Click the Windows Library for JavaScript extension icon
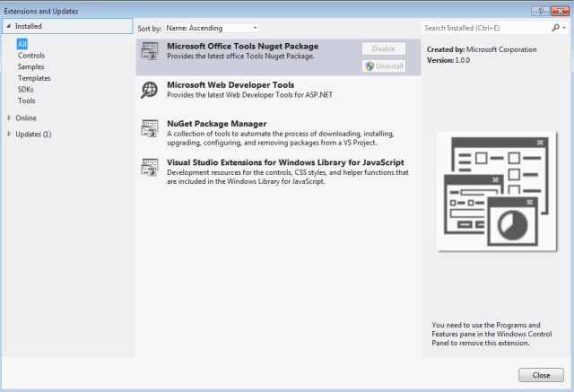The width and height of the screenshot is (574, 392). coord(150,167)
